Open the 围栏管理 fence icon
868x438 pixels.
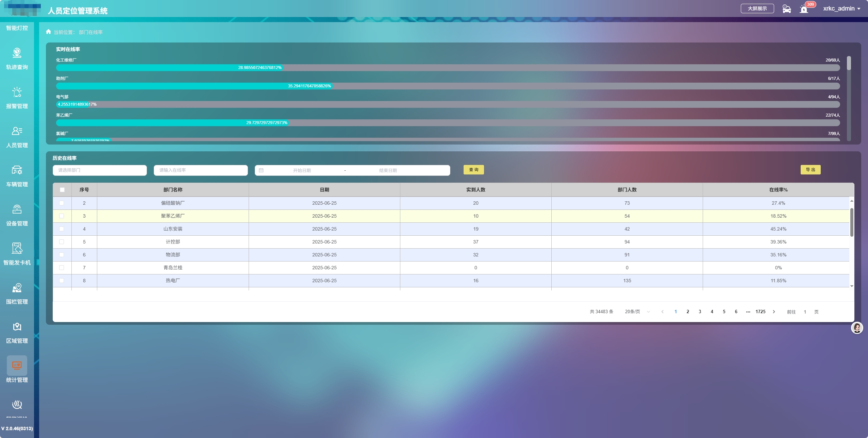pos(17,288)
